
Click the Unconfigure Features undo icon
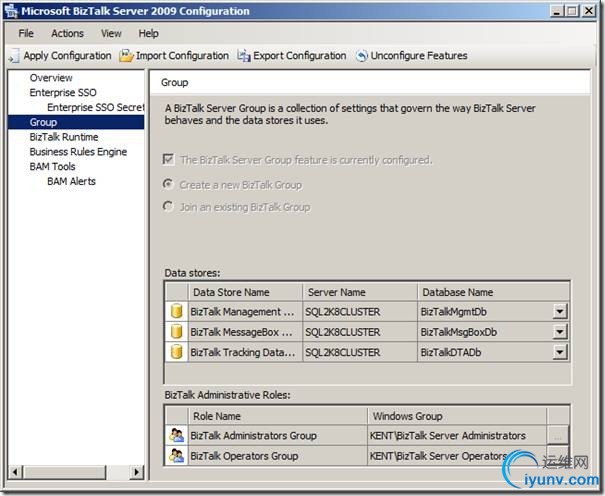(x=362, y=56)
